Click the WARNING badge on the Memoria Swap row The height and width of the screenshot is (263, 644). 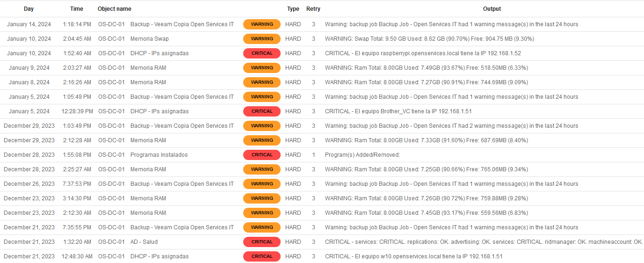tap(262, 39)
